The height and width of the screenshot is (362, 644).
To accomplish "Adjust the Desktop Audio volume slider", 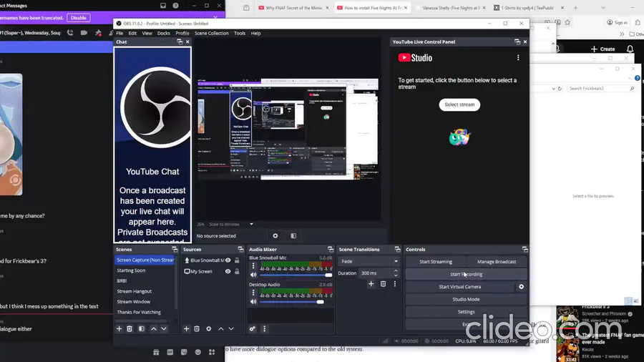I will pos(296,302).
